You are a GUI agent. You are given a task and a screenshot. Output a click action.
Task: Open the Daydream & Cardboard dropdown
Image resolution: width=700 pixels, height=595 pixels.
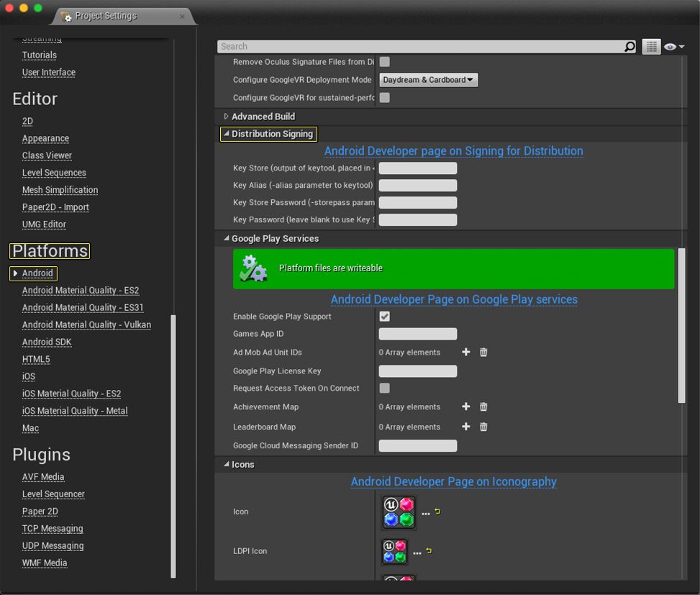tap(428, 80)
